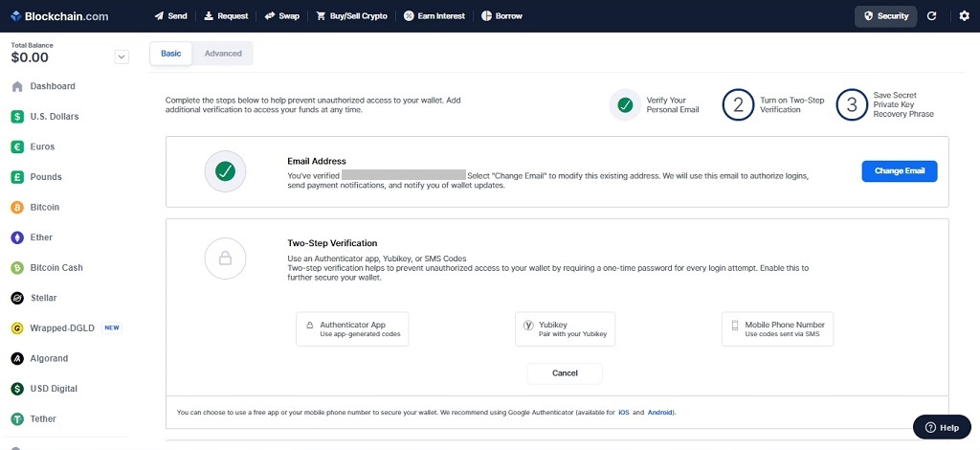Click the USD Digital icon
Screen dimensions: 980x450
click(x=17, y=389)
